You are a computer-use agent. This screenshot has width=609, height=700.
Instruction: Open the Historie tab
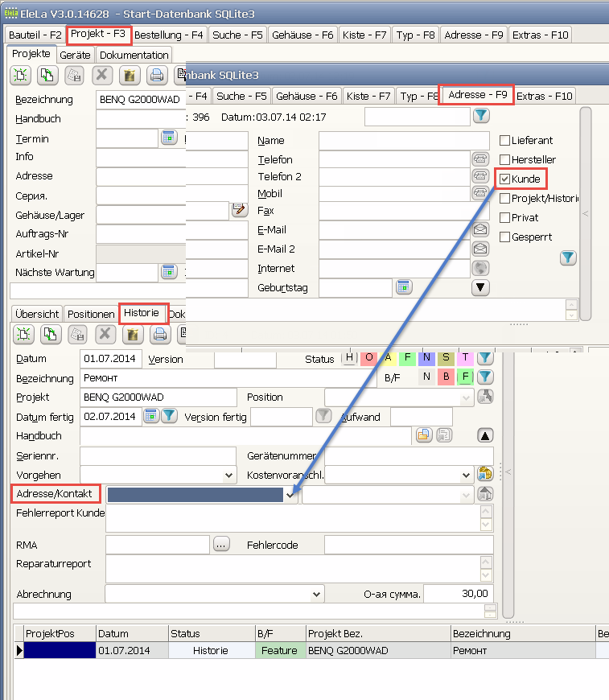[x=143, y=313]
